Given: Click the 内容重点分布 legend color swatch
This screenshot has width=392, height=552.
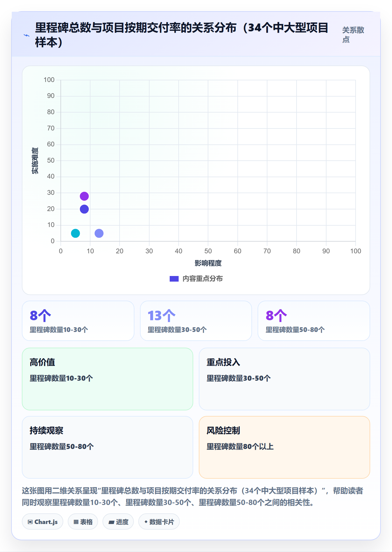Looking at the screenshot, I should coord(174,279).
